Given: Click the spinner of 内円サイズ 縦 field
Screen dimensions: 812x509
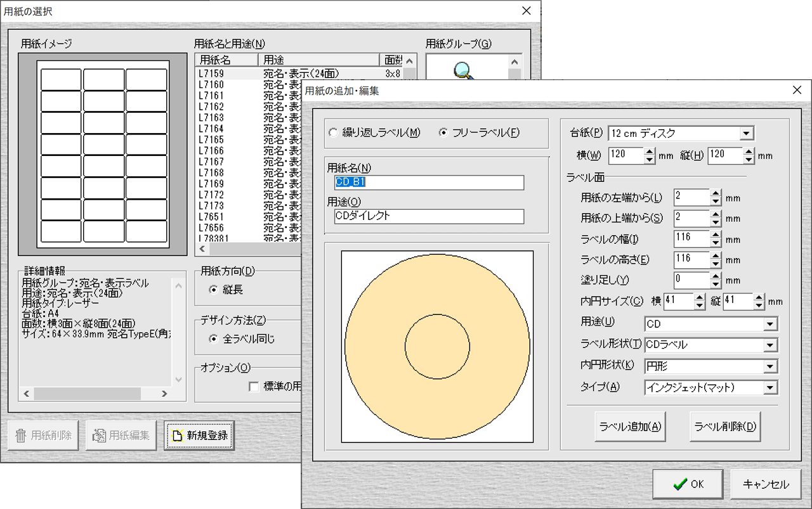Looking at the screenshot, I should 759,301.
